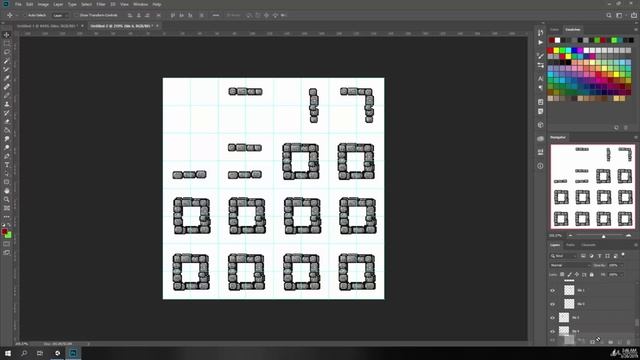640x360 pixels.
Task: Open the Swatches panel flyout menu
Action: pos(636,29)
